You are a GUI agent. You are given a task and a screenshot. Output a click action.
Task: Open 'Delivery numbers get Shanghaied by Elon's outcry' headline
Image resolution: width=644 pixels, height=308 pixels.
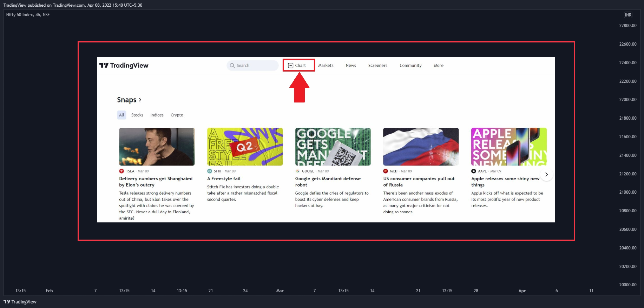[156, 182]
